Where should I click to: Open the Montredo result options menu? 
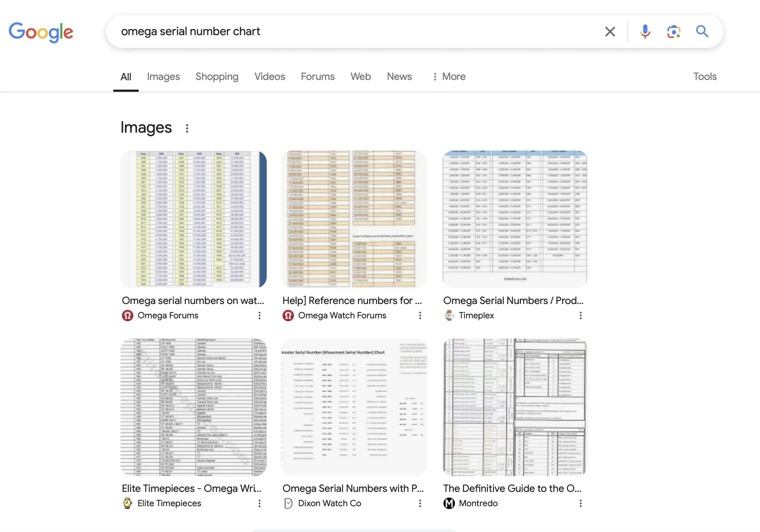coord(580,503)
